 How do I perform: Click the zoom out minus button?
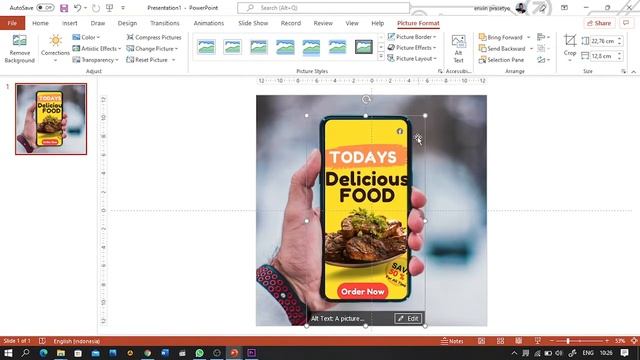[552, 341]
